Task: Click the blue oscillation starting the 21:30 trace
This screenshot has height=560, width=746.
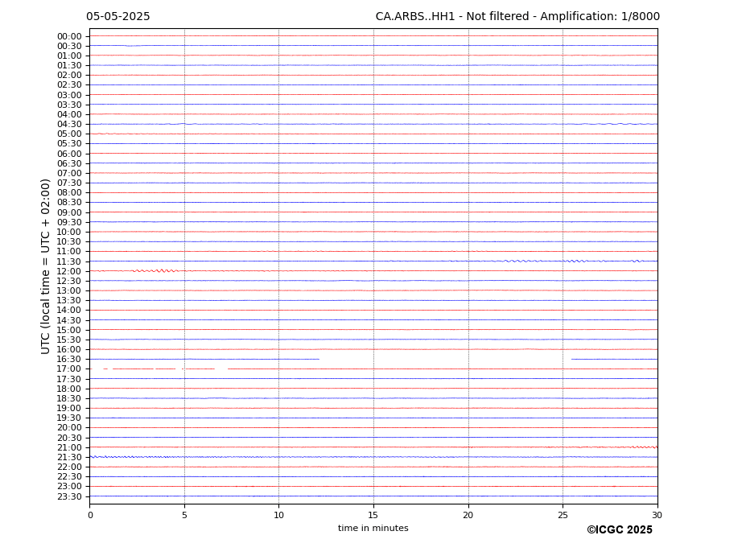Action: 131,457
